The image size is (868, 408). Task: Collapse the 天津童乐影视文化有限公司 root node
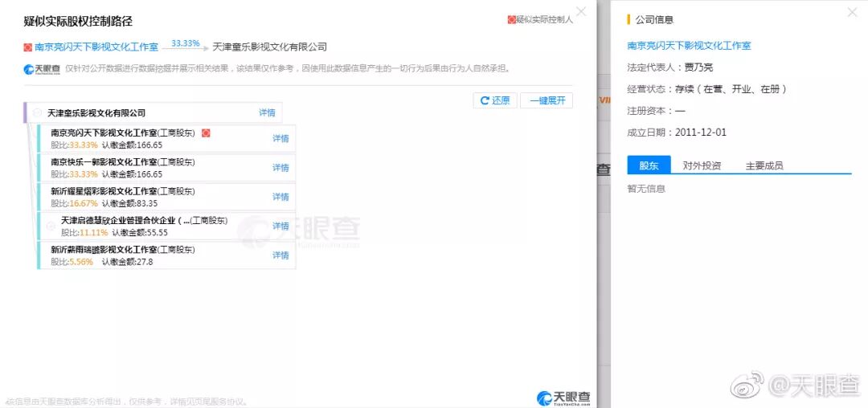click(37, 112)
